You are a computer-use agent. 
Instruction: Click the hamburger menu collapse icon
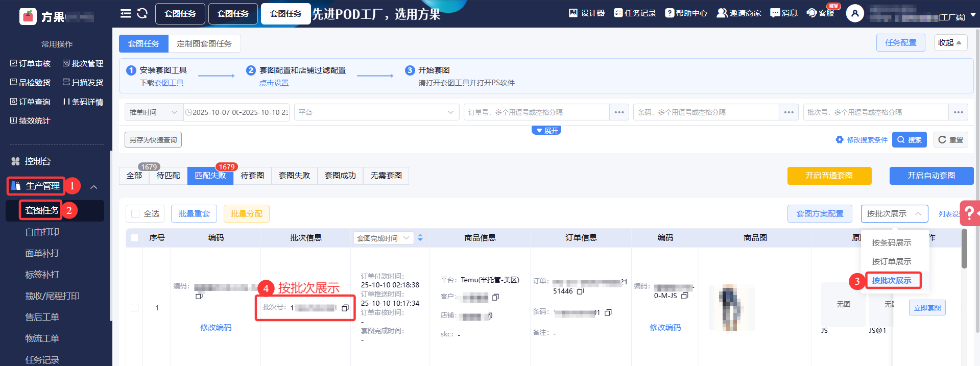[x=125, y=14]
